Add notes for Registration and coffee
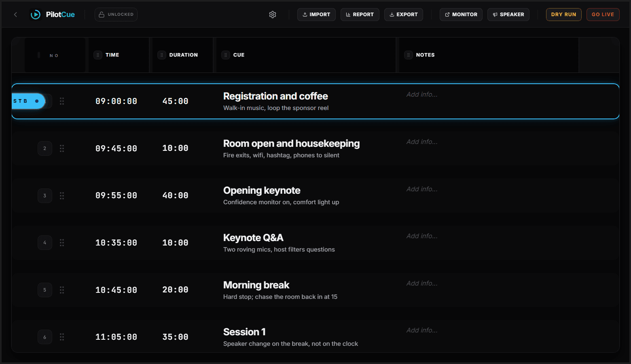 click(x=422, y=95)
